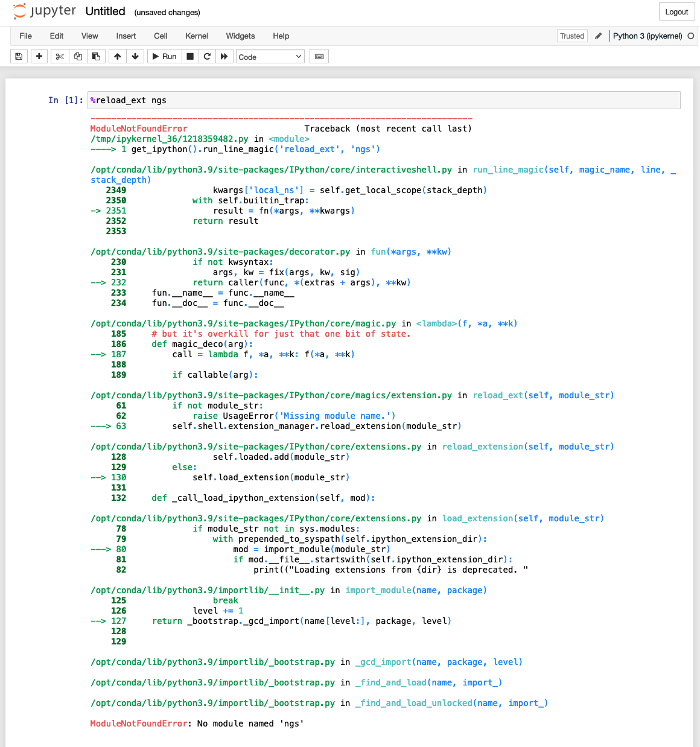This screenshot has height=747, width=700.
Task: Click inside the %reload_ext ngs code cell
Action: [x=241, y=100]
